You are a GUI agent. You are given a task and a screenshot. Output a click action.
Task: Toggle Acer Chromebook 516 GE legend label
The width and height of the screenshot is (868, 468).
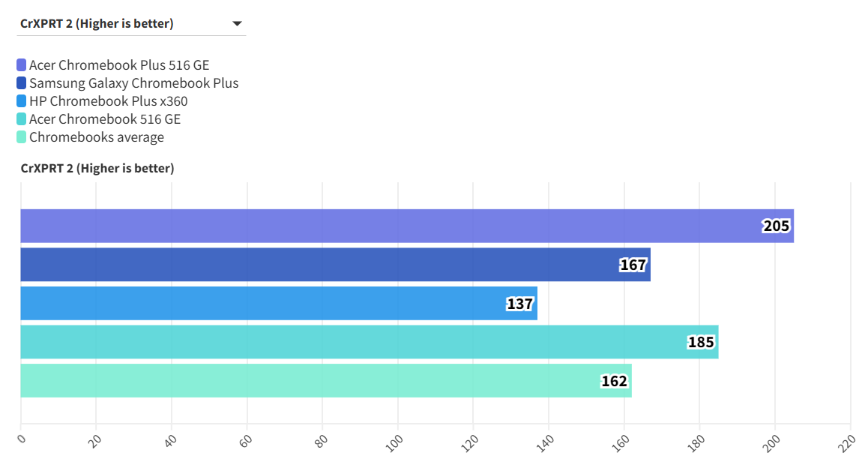105,119
